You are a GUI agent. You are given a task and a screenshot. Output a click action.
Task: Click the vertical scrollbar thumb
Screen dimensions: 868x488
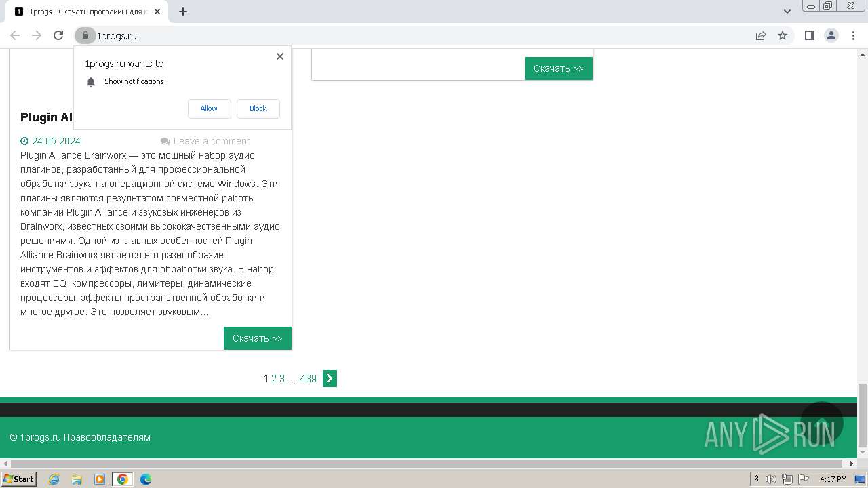coord(863,415)
